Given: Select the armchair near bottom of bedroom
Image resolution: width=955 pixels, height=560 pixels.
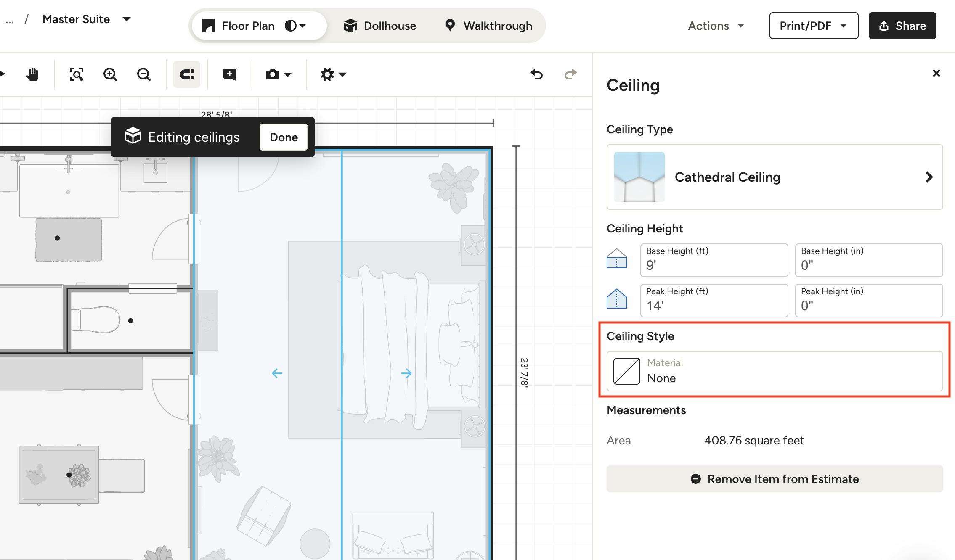Looking at the screenshot, I should pos(264,515).
